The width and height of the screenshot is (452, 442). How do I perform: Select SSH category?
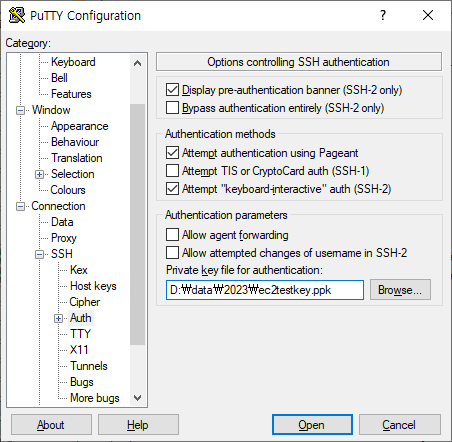(62, 254)
